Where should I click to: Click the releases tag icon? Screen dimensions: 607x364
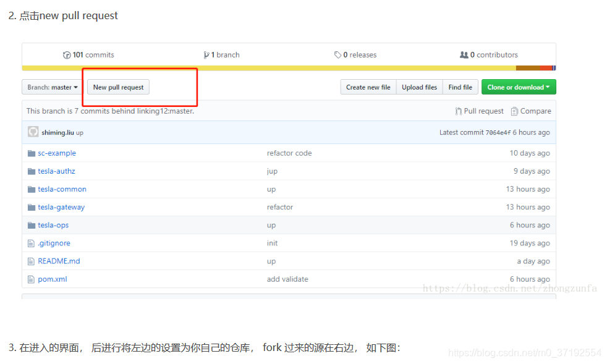337,55
